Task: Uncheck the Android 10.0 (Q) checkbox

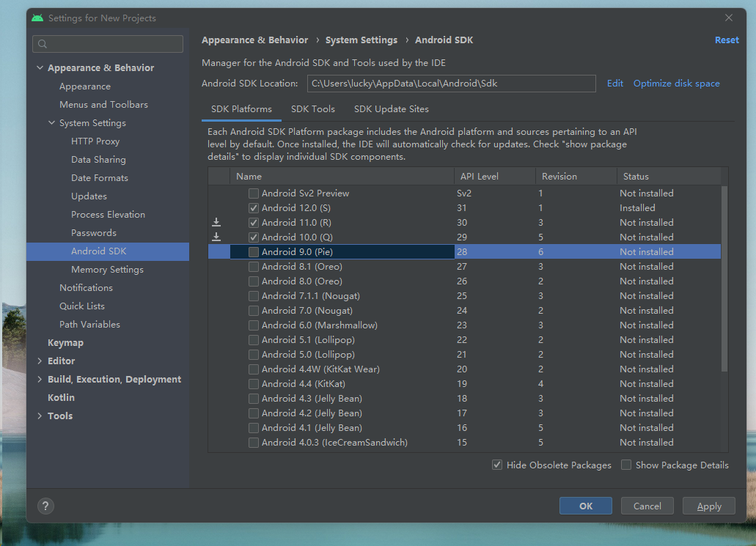Action: [x=253, y=237]
